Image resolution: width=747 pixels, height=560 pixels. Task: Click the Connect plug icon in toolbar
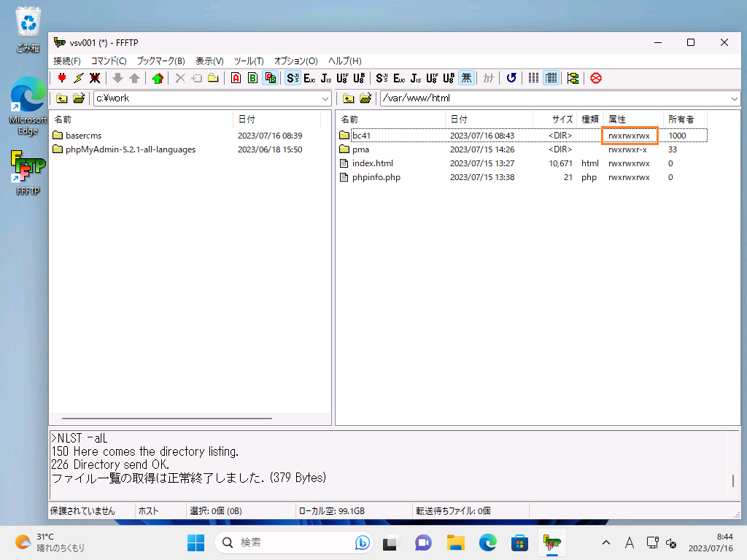coord(62,78)
